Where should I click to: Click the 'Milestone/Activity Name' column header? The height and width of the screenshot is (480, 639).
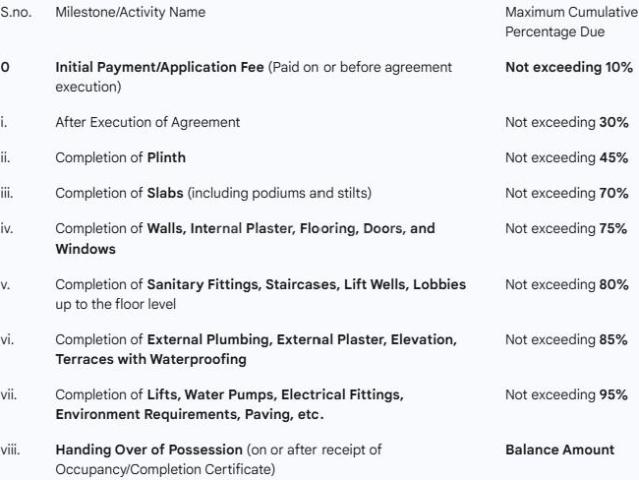tap(130, 12)
